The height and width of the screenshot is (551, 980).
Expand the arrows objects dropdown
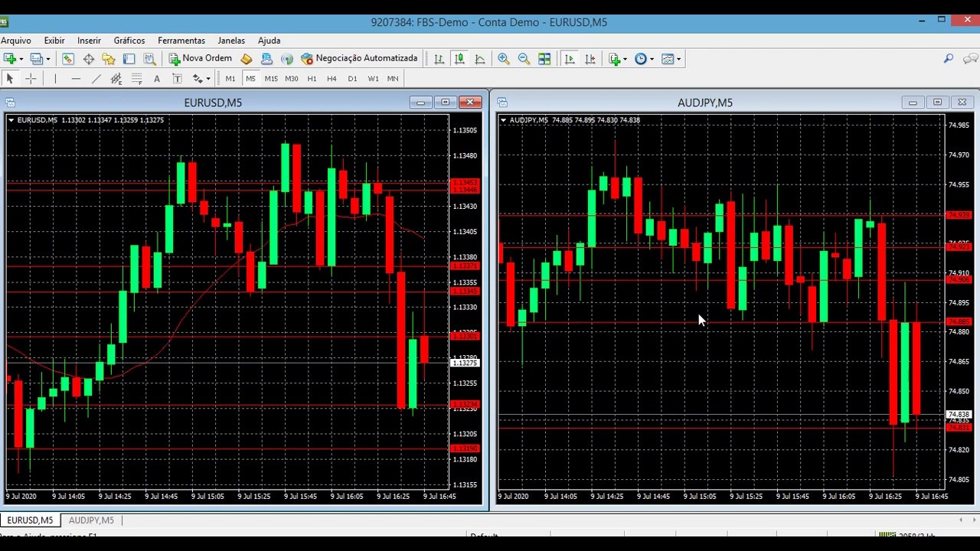pos(207,79)
